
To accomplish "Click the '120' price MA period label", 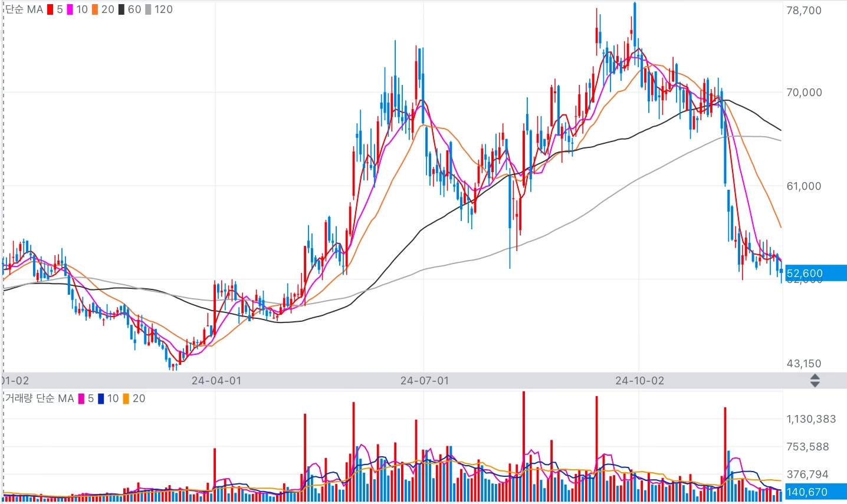I will tap(163, 9).
